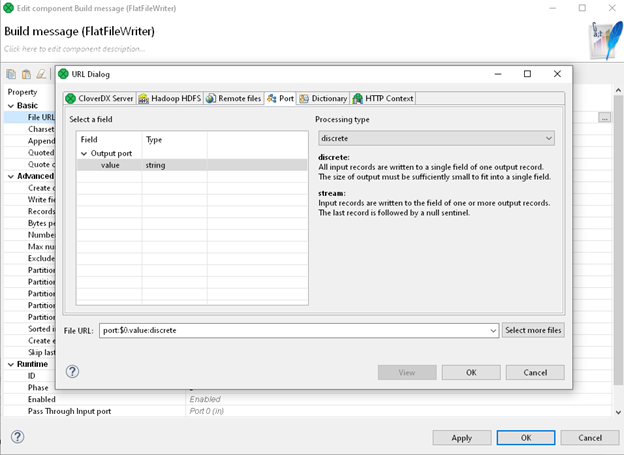Select the Exclude property row

[29, 258]
